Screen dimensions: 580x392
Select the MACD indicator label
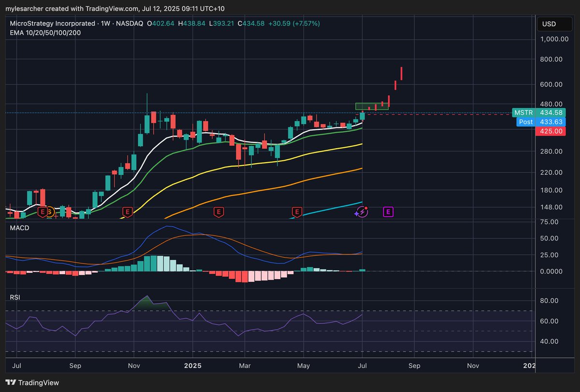pyautogui.click(x=20, y=227)
